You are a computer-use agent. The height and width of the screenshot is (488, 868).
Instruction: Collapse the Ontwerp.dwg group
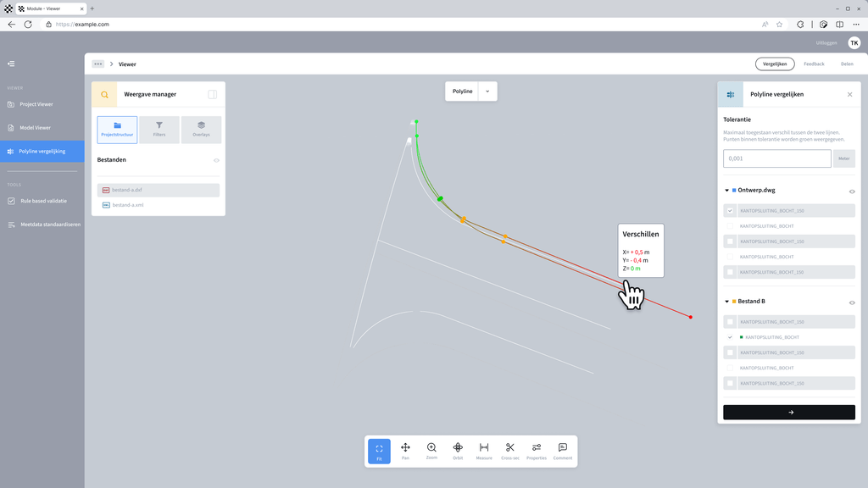(726, 191)
